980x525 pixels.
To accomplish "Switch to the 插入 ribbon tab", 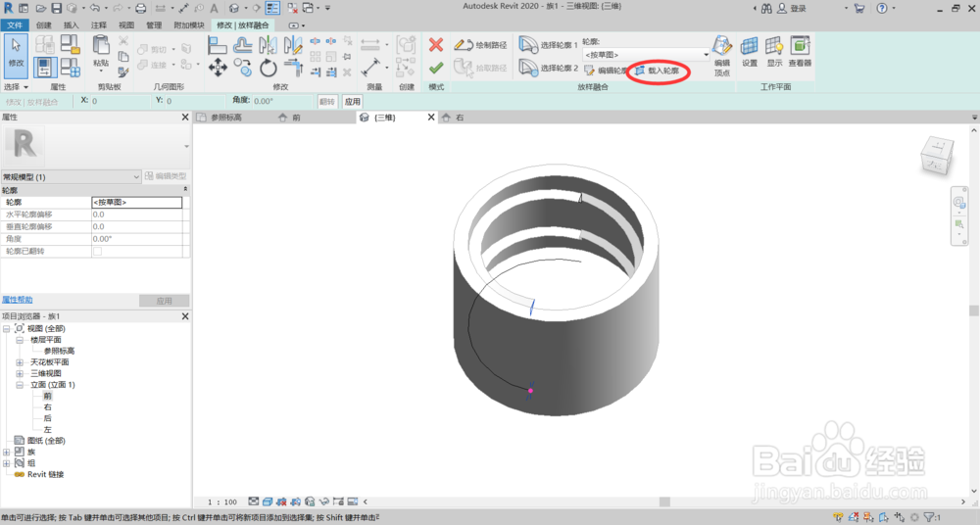I will 72,25.
